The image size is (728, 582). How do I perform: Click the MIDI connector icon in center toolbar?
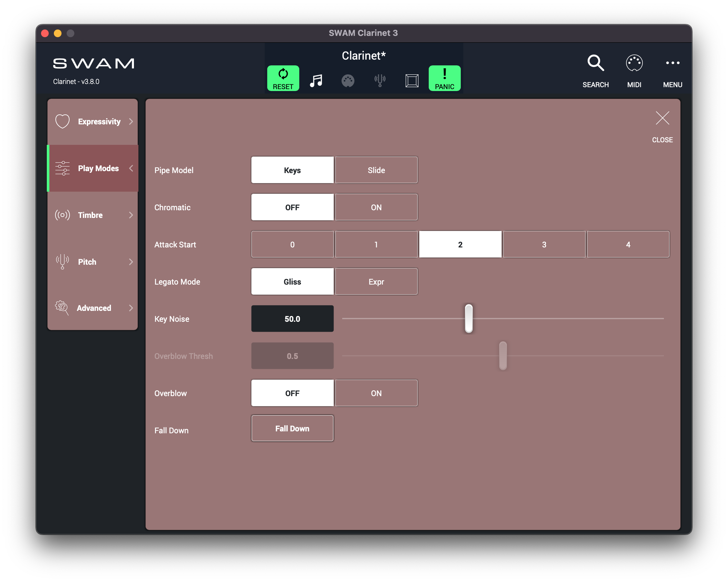348,81
